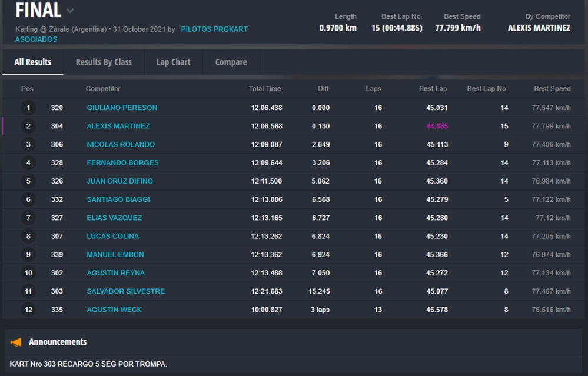Open AGUSTIN WECK competitor entry
This screenshot has height=376, width=588.
114,310
